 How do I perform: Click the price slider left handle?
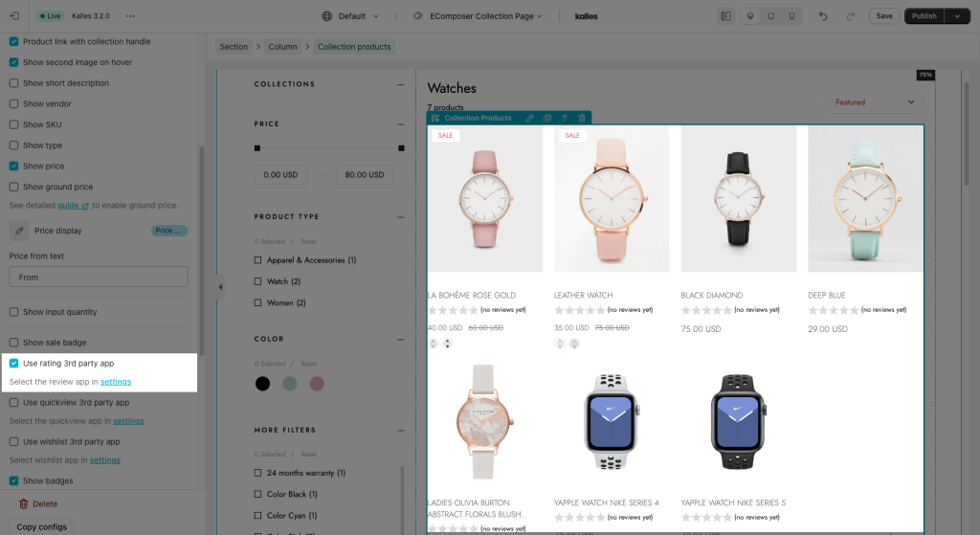pyautogui.click(x=256, y=148)
